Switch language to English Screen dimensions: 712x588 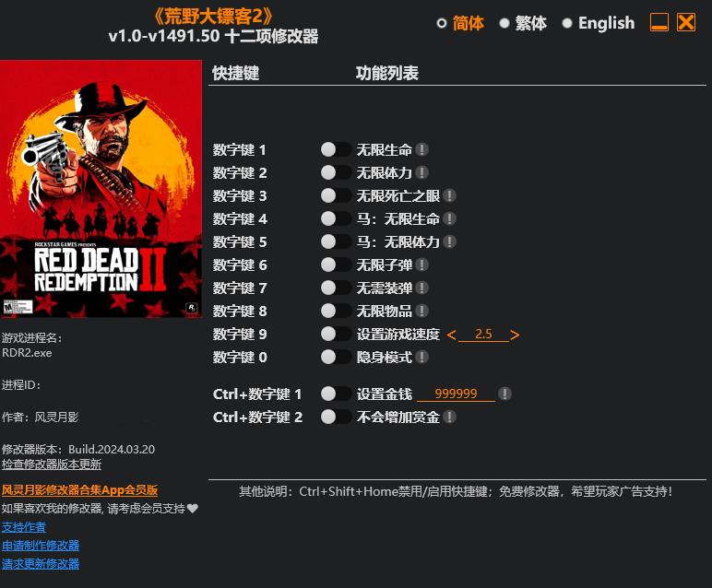point(598,23)
